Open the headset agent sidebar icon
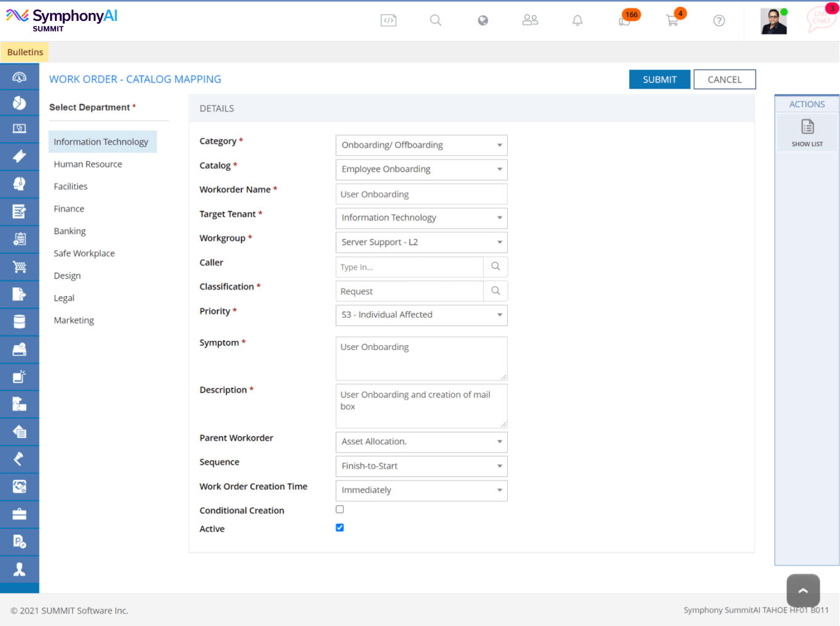Screen dimensions: 840x626 point(19,184)
